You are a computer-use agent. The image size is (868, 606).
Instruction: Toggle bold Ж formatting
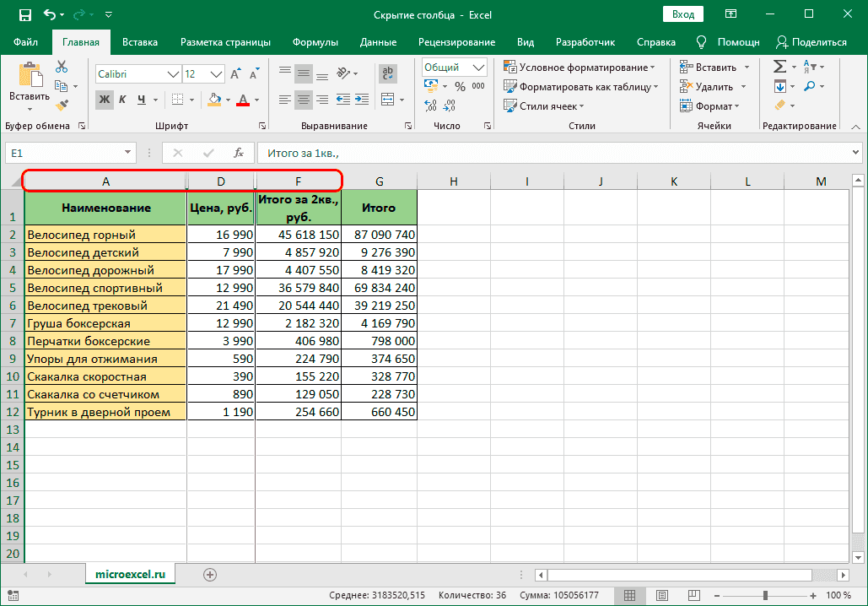tap(105, 100)
